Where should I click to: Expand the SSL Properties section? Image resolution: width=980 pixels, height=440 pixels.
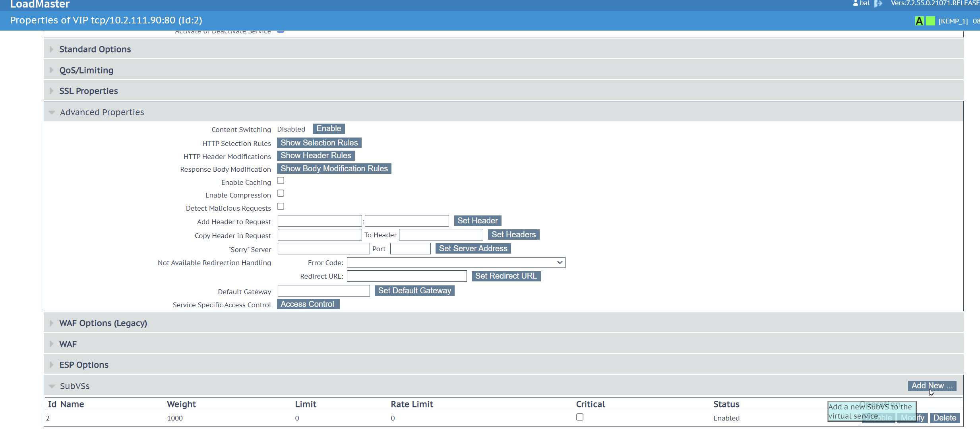pyautogui.click(x=504, y=91)
